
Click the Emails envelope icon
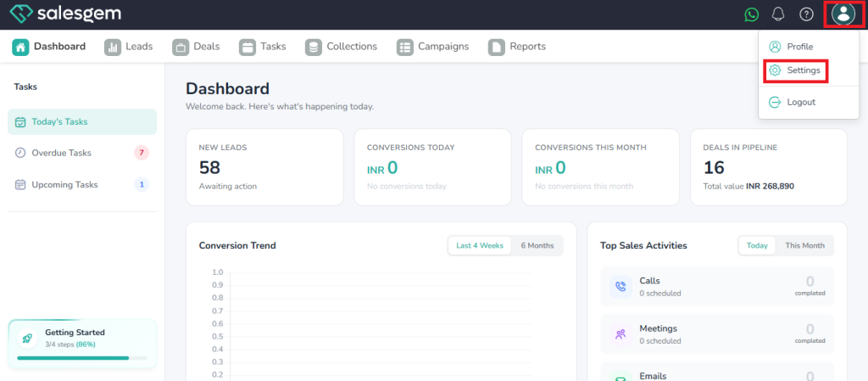620,378
